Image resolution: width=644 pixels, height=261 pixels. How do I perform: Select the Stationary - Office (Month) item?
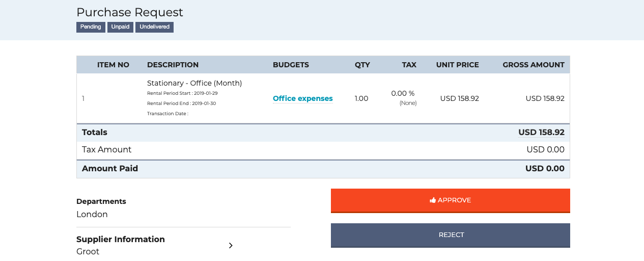tap(194, 83)
